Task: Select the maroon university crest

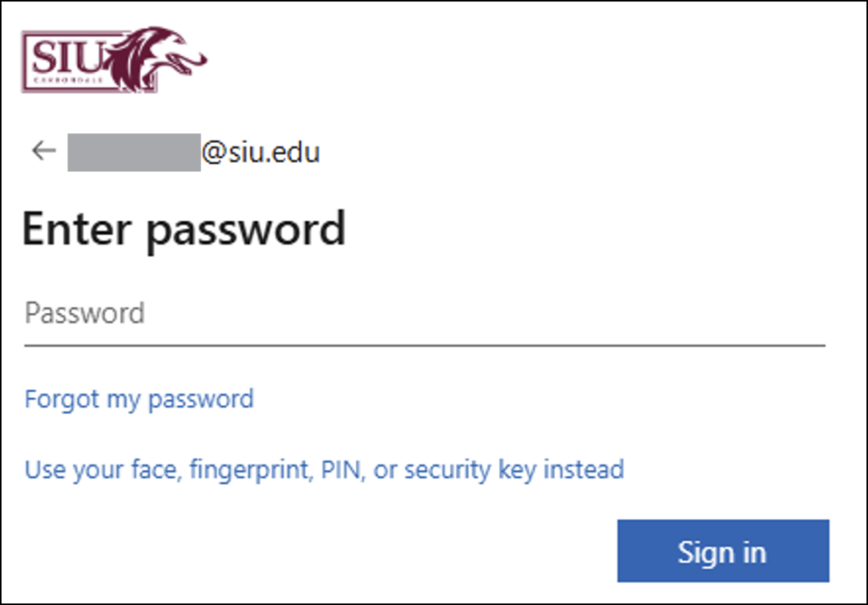Action: click(x=114, y=59)
